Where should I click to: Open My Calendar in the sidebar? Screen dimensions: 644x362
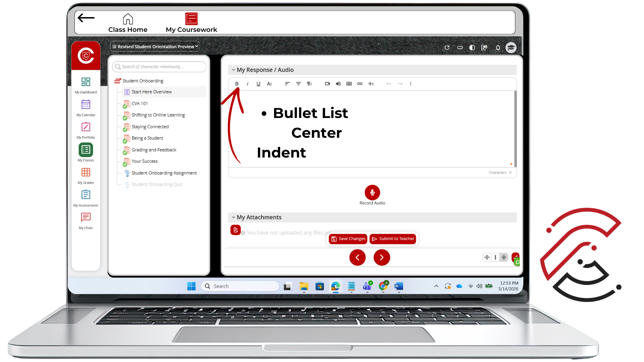click(x=86, y=108)
